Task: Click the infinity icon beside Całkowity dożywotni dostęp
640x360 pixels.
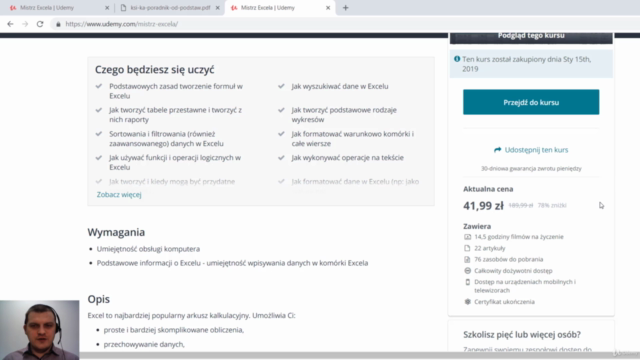Action: point(467,271)
